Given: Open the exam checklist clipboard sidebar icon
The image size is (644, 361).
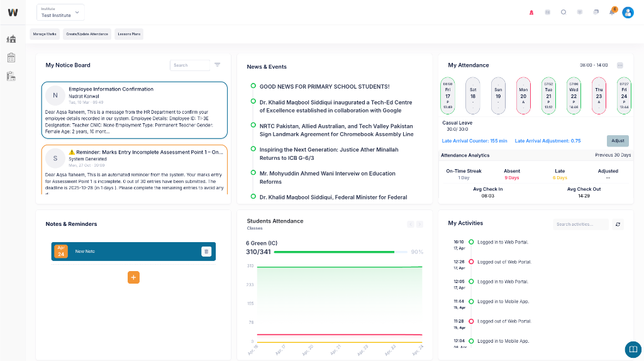Looking at the screenshot, I should 11,57.
